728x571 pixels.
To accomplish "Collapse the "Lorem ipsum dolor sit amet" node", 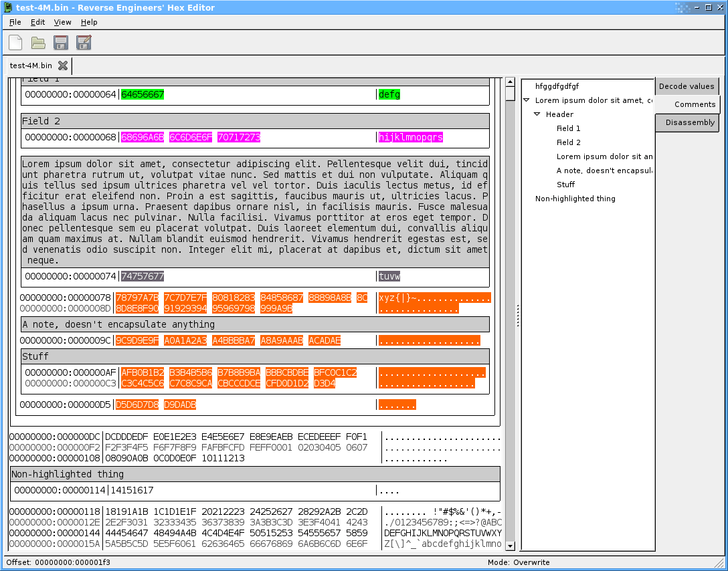I will tap(527, 100).
